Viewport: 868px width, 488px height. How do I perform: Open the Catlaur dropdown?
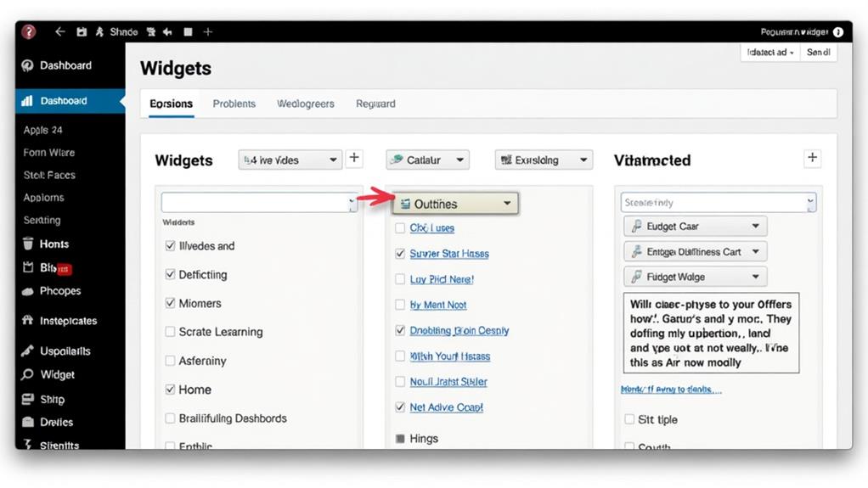pos(427,160)
